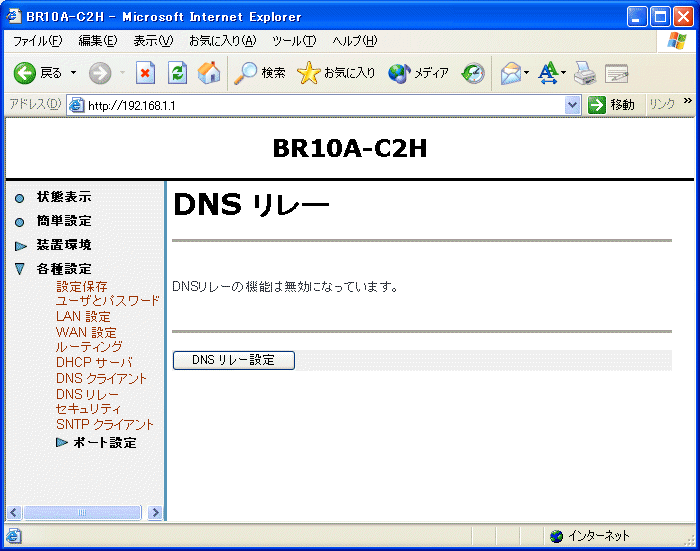
Task: Open the ツール(T) menu
Action: pos(294,41)
